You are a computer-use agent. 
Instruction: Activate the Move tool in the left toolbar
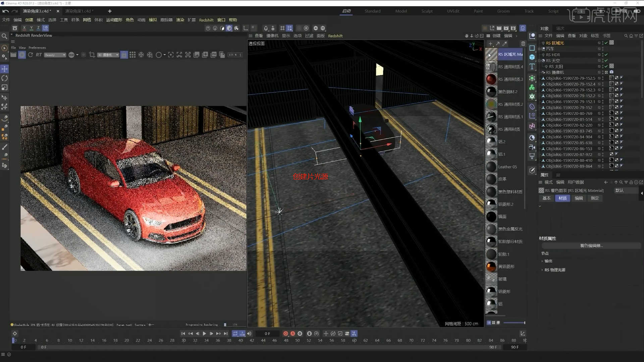click(5, 69)
